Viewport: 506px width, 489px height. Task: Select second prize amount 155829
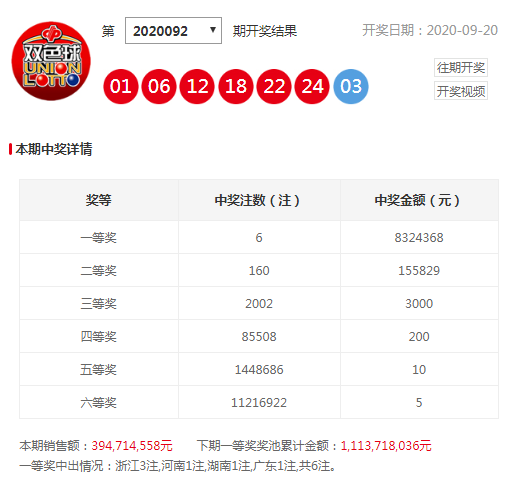click(419, 271)
